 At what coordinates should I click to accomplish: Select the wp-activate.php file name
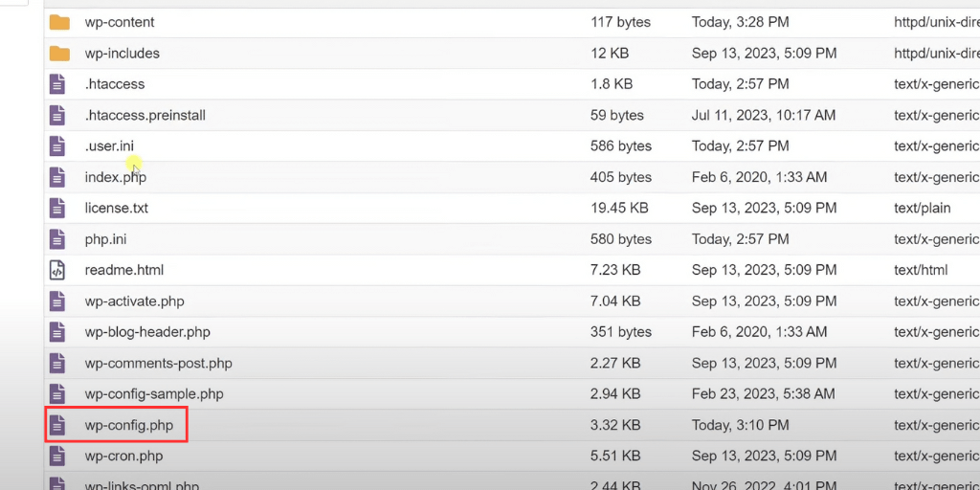[x=134, y=301]
